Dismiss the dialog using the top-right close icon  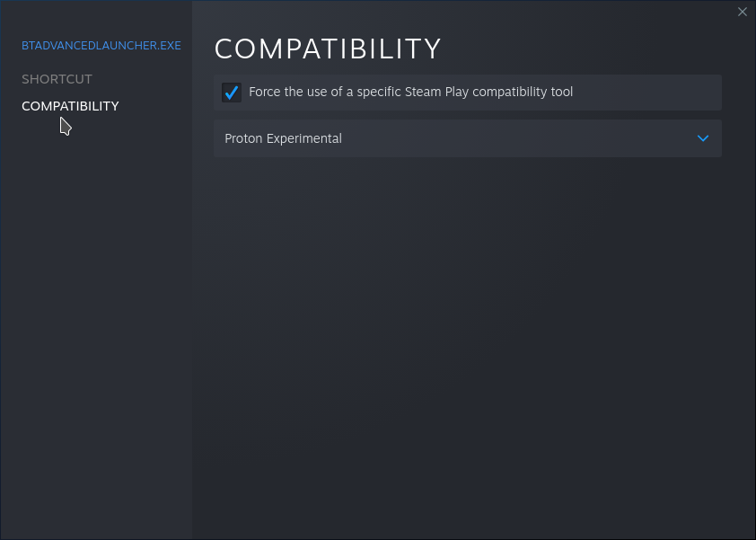742,12
